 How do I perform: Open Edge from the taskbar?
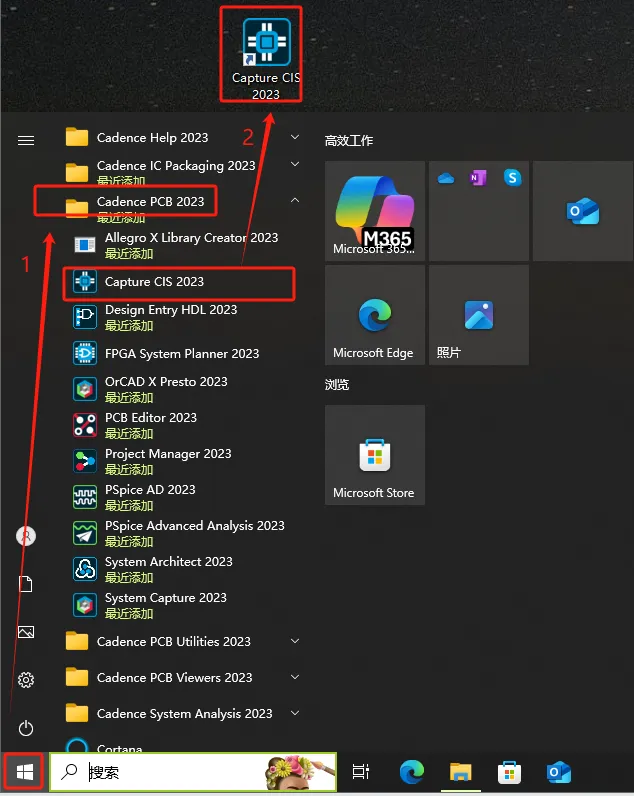(x=412, y=772)
